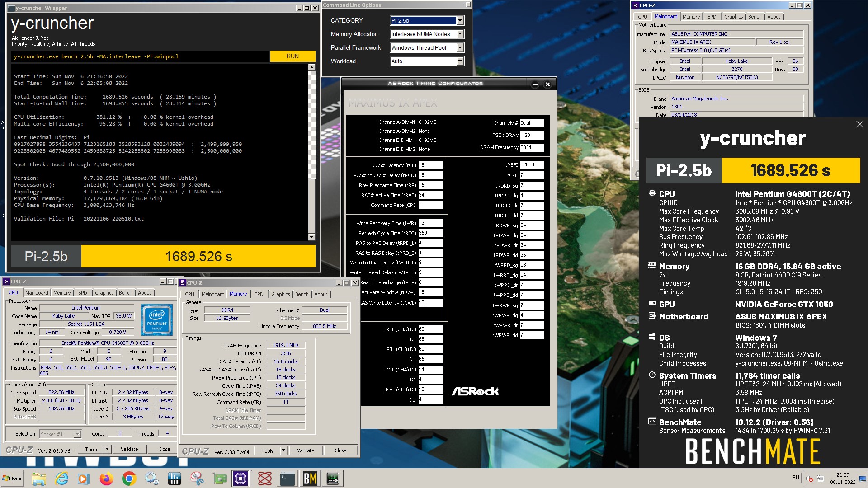Open Bench tab in CPU-Z Mainboard window
The height and width of the screenshot is (488, 868).
click(x=755, y=17)
